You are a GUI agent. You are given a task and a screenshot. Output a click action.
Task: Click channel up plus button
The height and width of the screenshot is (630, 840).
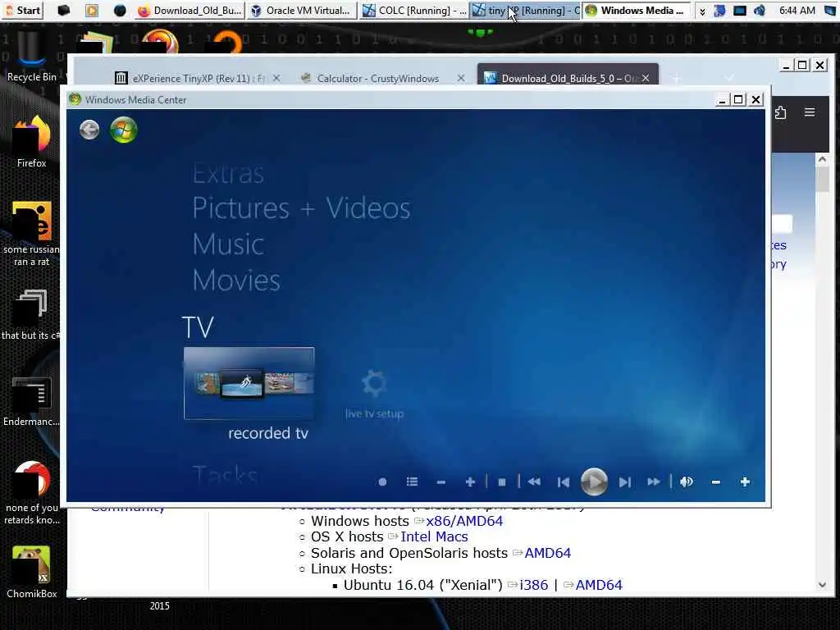[470, 482]
